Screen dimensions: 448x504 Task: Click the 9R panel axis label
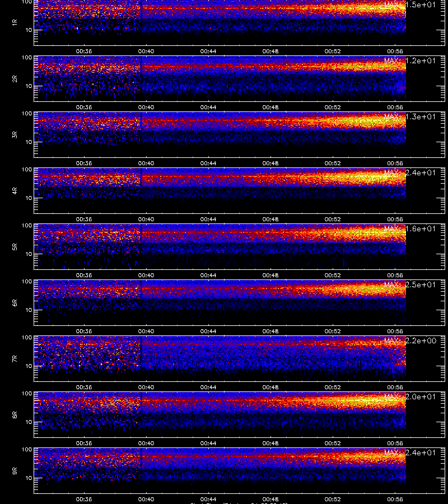pyautogui.click(x=15, y=470)
